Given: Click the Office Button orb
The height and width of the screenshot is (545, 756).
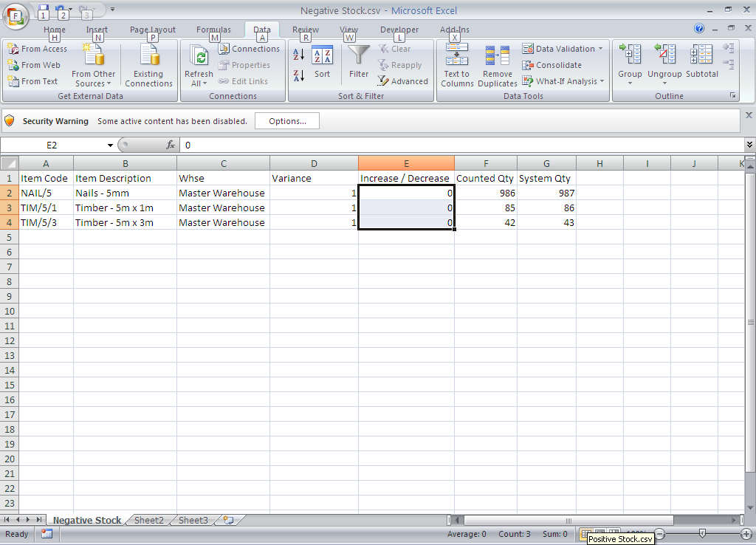Looking at the screenshot, I should [x=16, y=15].
